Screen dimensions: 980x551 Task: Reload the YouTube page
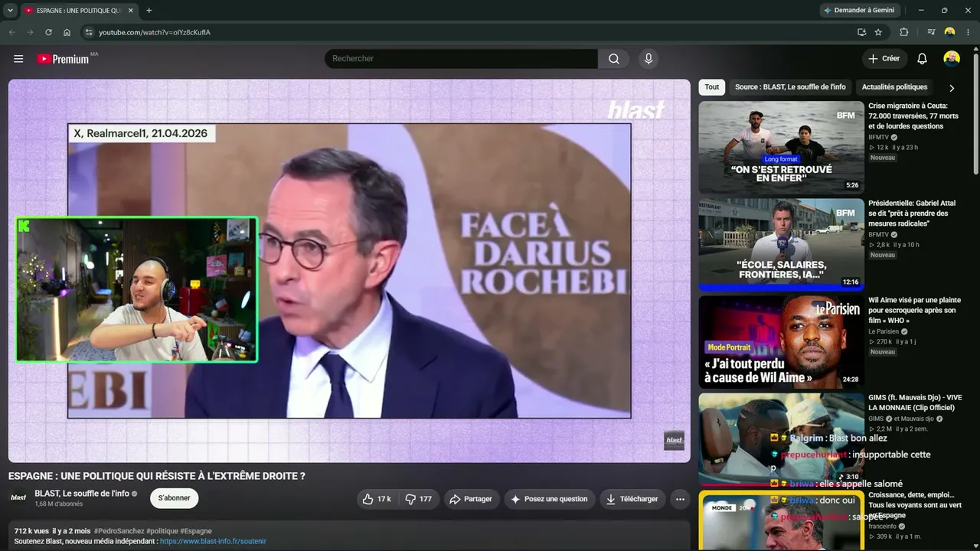tap(48, 32)
